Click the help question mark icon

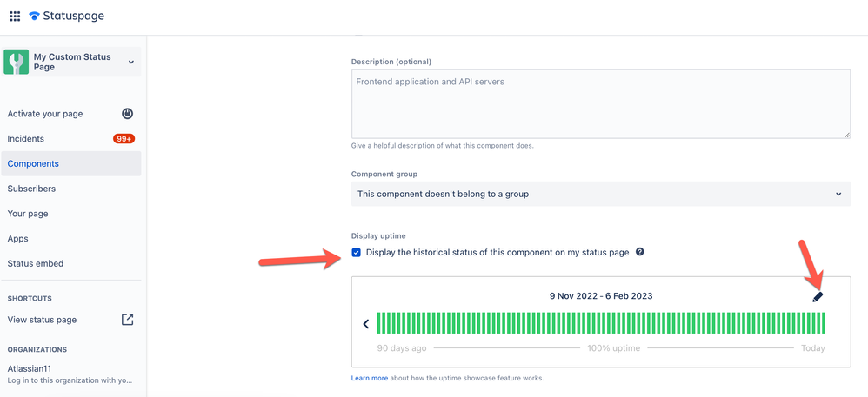point(640,252)
